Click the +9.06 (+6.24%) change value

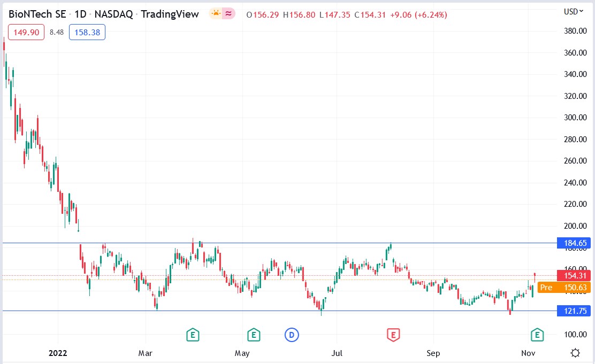[x=418, y=15]
